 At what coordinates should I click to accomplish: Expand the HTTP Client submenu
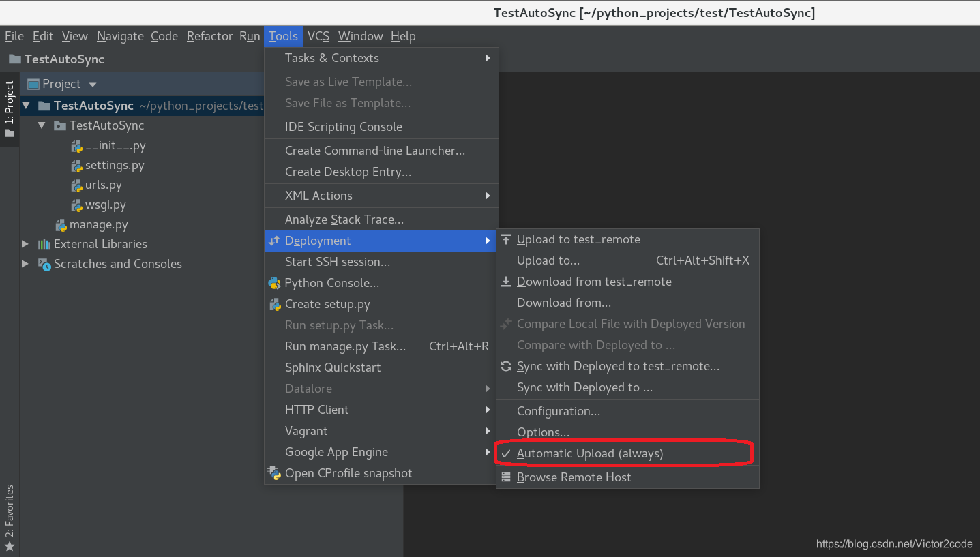point(382,410)
